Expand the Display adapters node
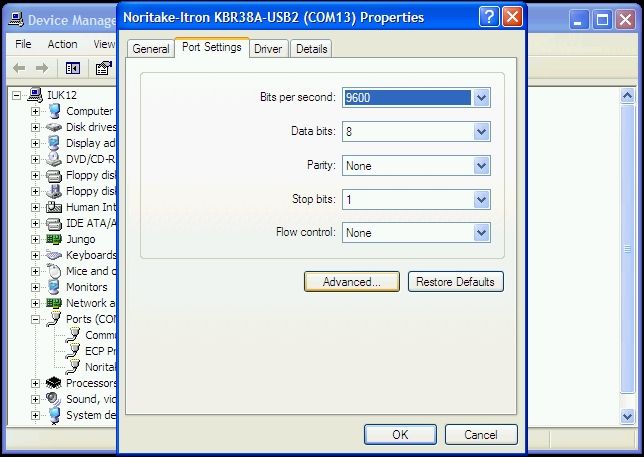Image resolution: width=644 pixels, height=457 pixels. (35, 144)
